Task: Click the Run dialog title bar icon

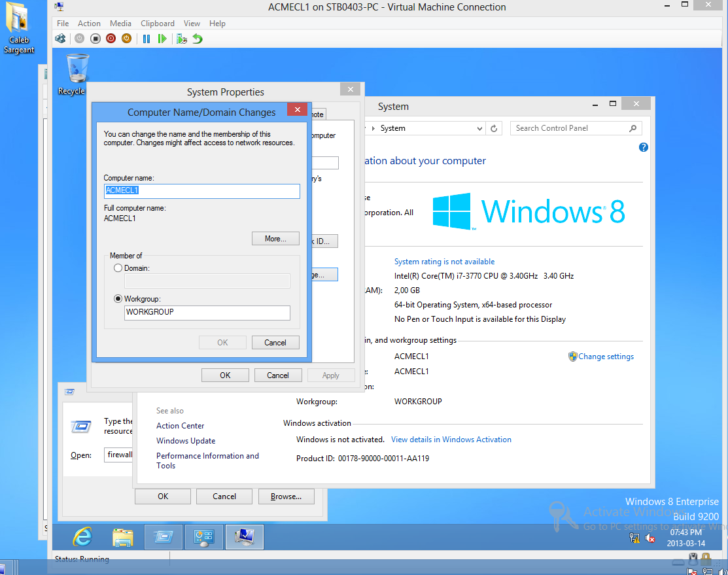Action: (x=69, y=392)
